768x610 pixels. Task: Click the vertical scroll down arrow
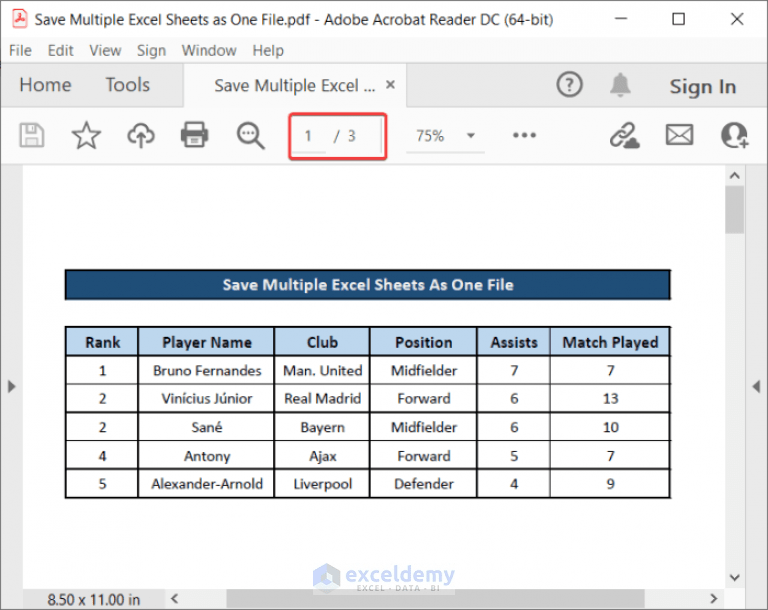(x=735, y=577)
